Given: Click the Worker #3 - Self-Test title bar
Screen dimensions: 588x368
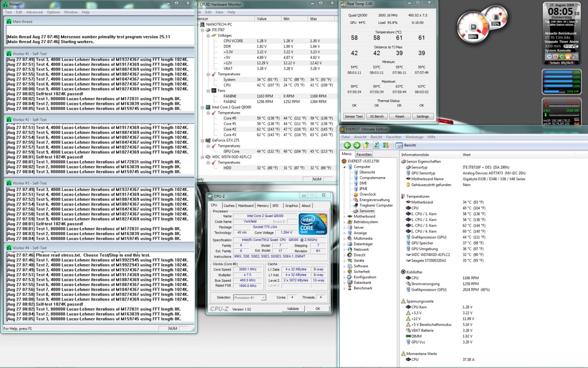Looking at the screenshot, I should click(100, 183).
